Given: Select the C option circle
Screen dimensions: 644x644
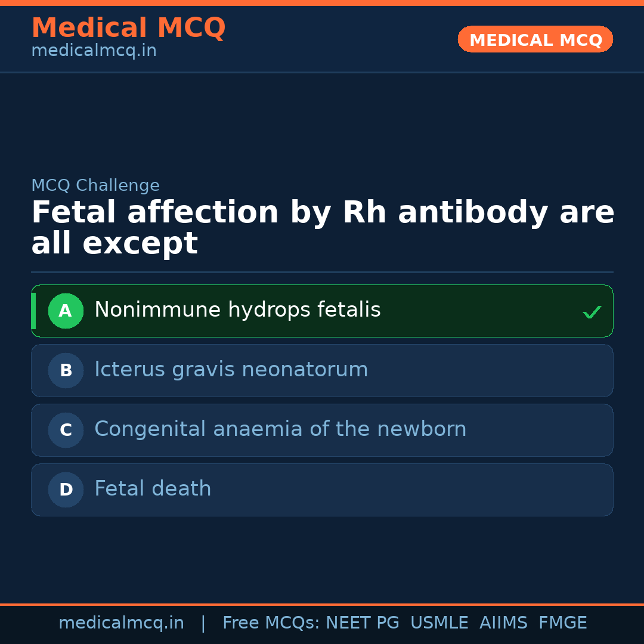Looking at the screenshot, I should click(66, 430).
